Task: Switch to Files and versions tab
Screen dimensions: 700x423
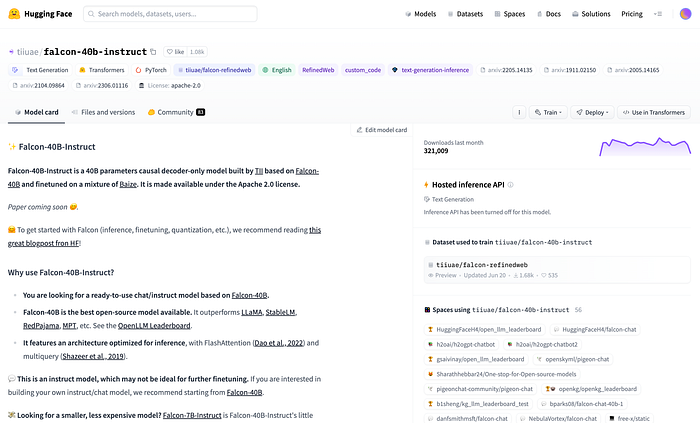Action: (103, 112)
